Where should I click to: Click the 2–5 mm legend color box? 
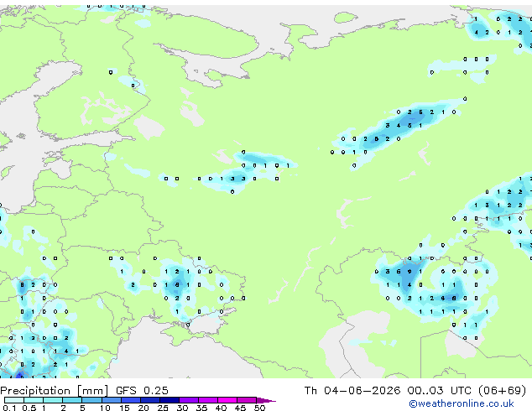pyautogui.click(x=72, y=400)
